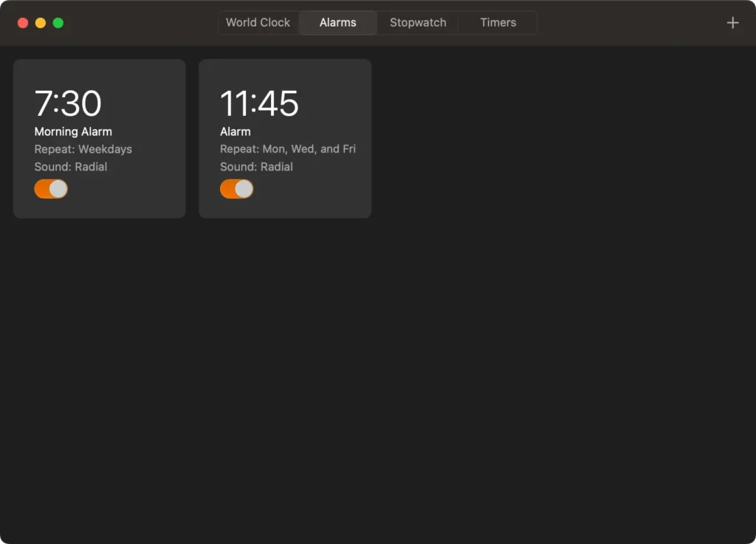Image resolution: width=756 pixels, height=544 pixels.
Task: Switch to the World Clock tab
Action: (258, 23)
